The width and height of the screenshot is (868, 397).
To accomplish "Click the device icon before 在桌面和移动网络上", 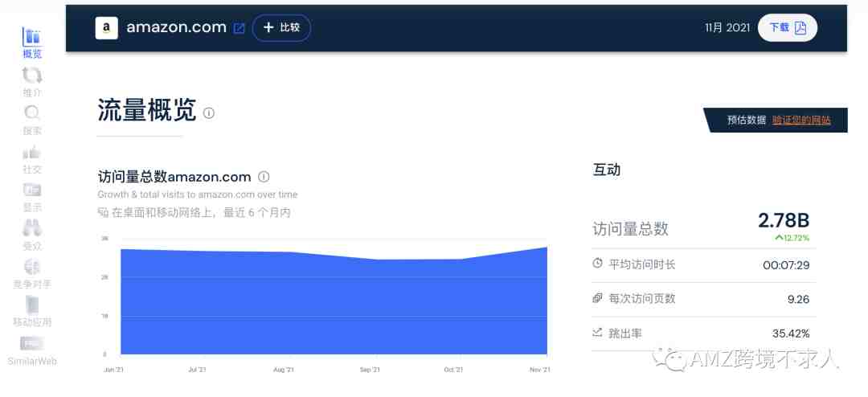I will coord(103,213).
